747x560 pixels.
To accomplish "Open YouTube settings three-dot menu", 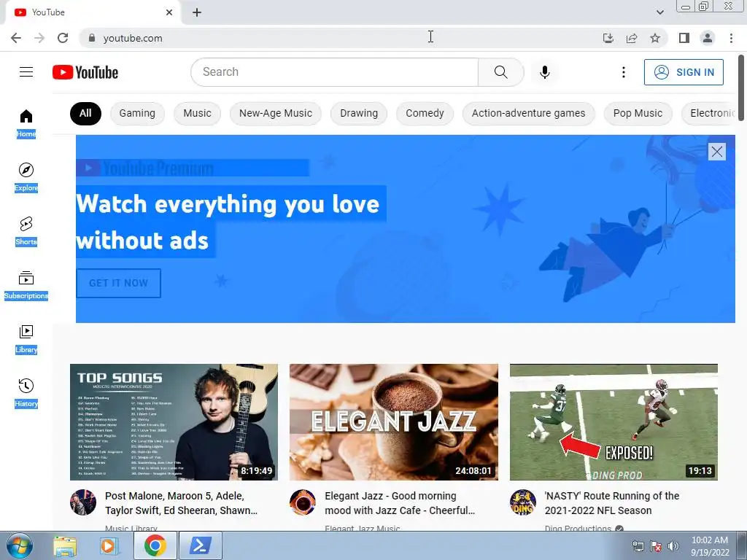I will point(623,72).
